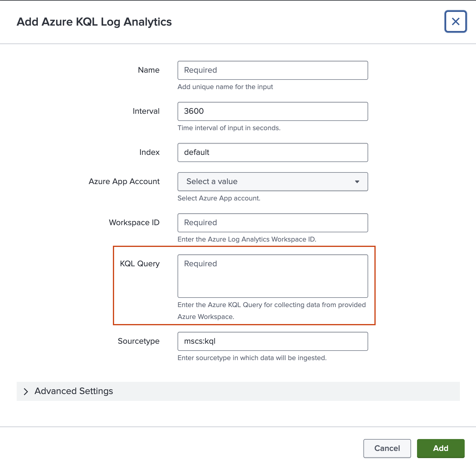Click the Name input field
Screen dimensions: 476x470
point(272,70)
